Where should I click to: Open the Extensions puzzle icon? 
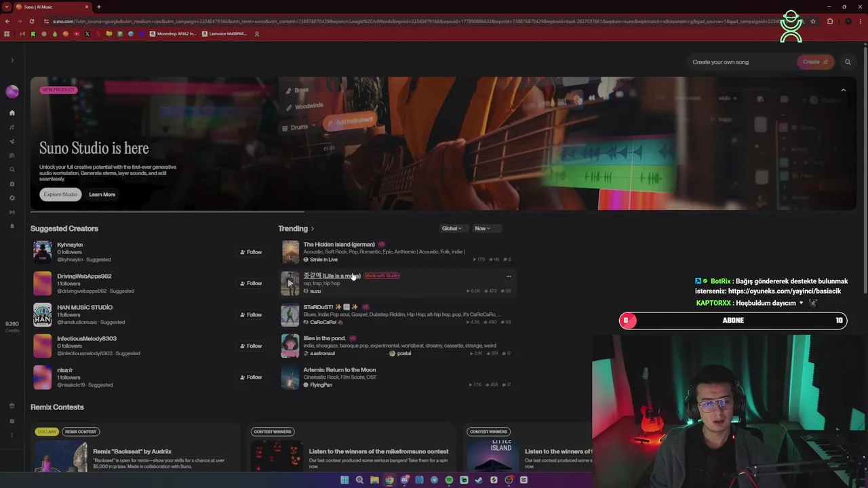click(x=830, y=21)
